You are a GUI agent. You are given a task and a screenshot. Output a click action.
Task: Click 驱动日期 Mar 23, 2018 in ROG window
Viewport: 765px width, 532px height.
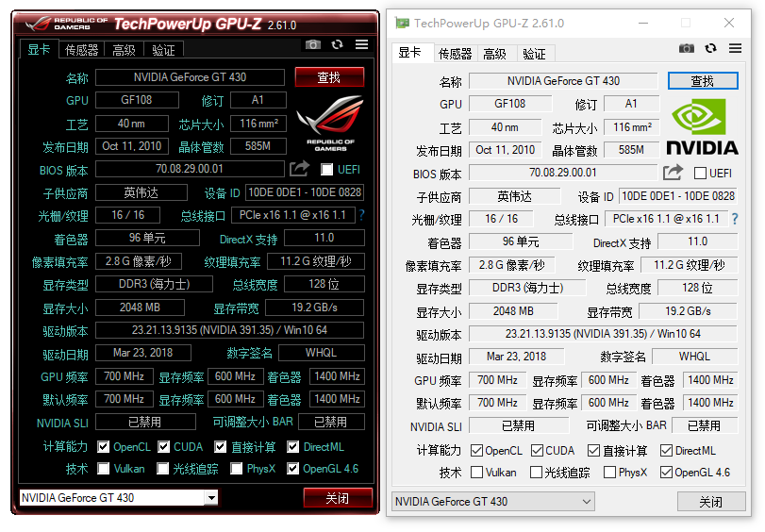[x=143, y=353]
